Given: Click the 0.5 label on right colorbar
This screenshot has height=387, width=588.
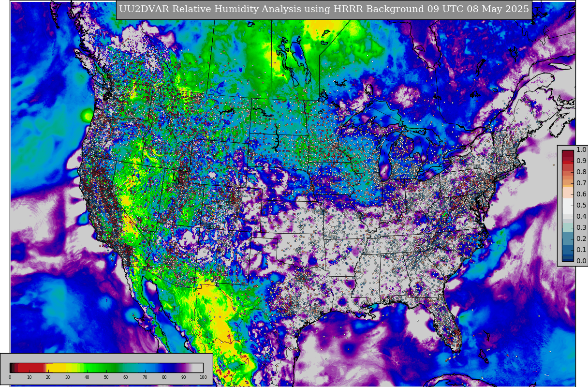Looking at the screenshot, I should tap(581, 206).
